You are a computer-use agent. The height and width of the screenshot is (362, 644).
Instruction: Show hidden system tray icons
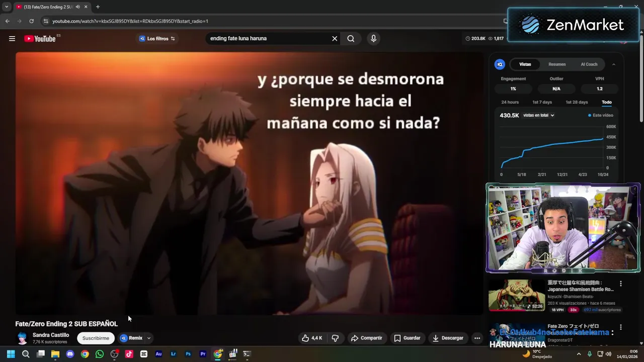(x=579, y=354)
